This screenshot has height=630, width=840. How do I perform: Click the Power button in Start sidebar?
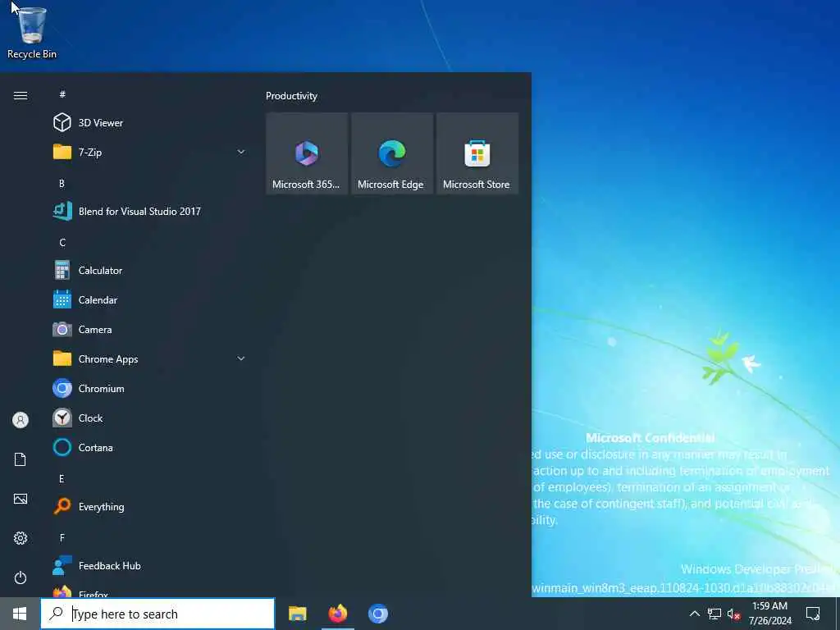pyautogui.click(x=21, y=577)
